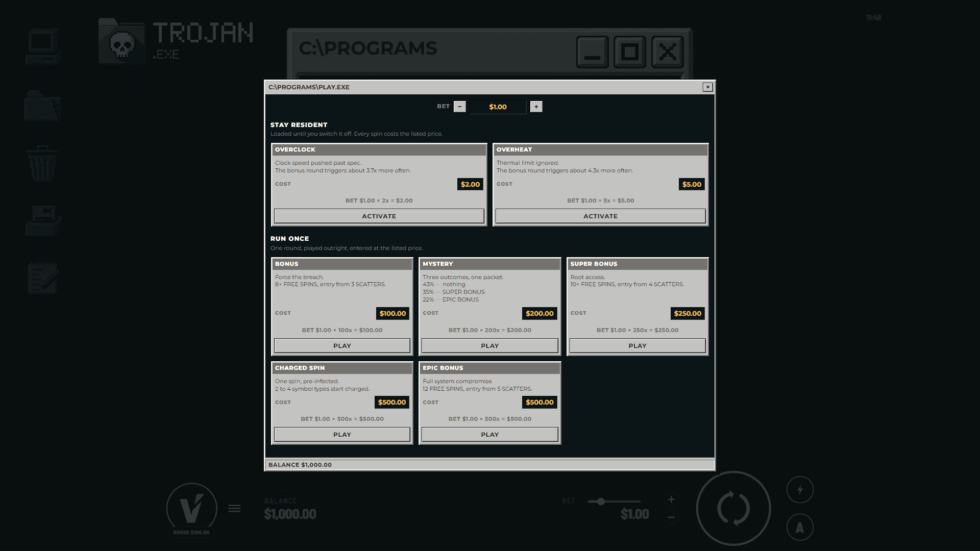Play the Charged Spin option
The width and height of the screenshot is (980, 551).
(x=342, y=435)
